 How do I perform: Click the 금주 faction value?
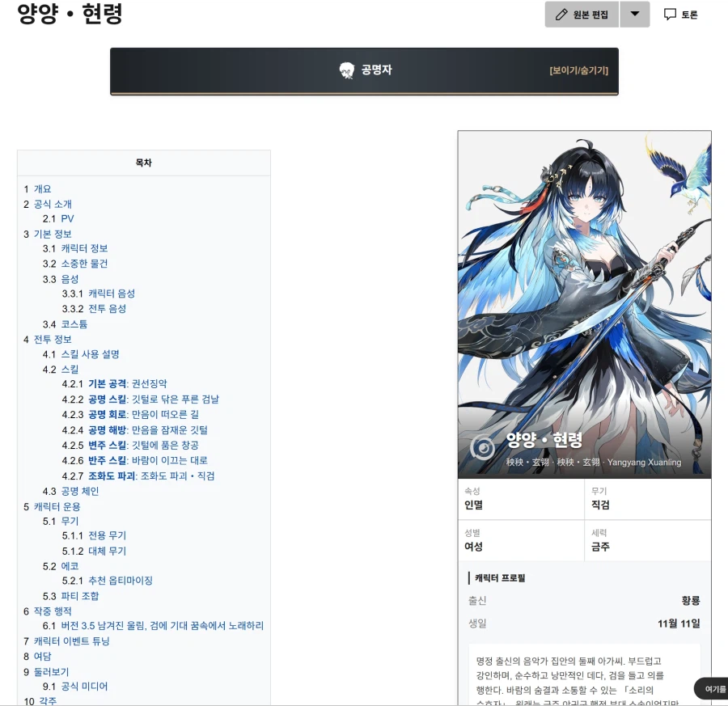pos(600,547)
